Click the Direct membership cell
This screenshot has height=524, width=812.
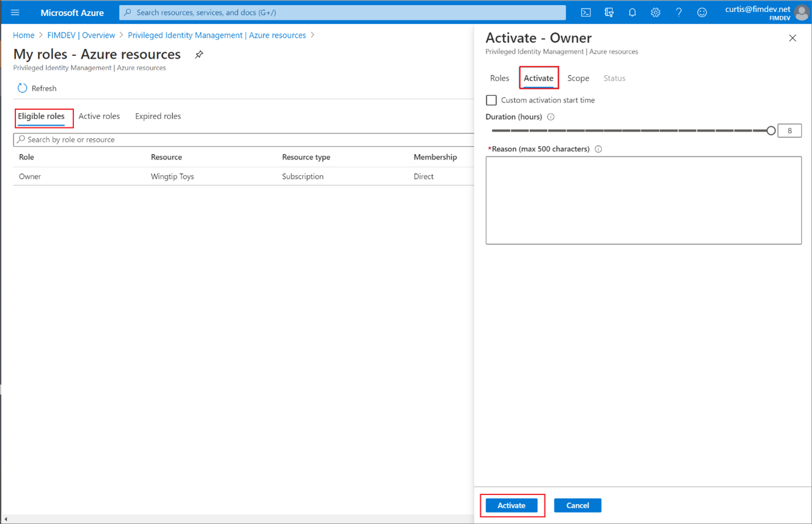click(424, 177)
